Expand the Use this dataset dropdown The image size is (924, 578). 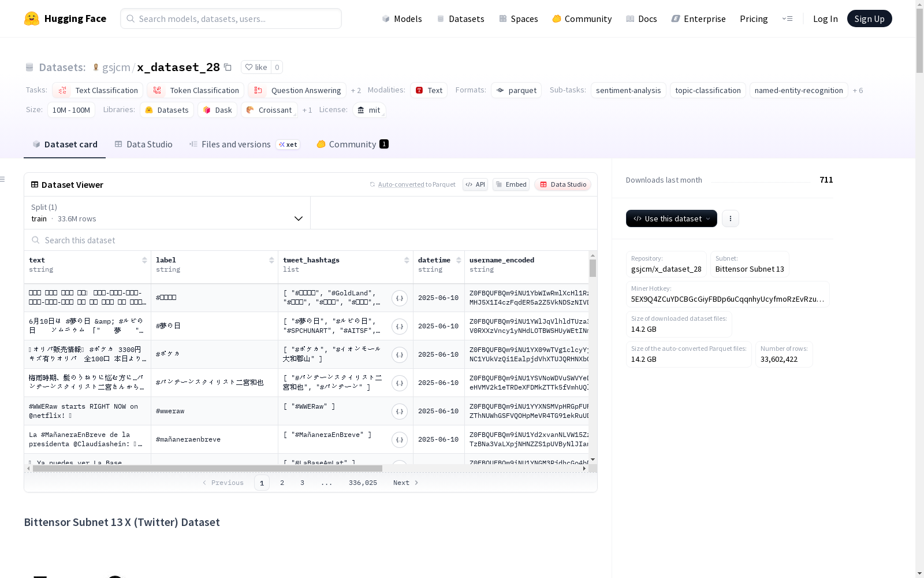tap(672, 218)
